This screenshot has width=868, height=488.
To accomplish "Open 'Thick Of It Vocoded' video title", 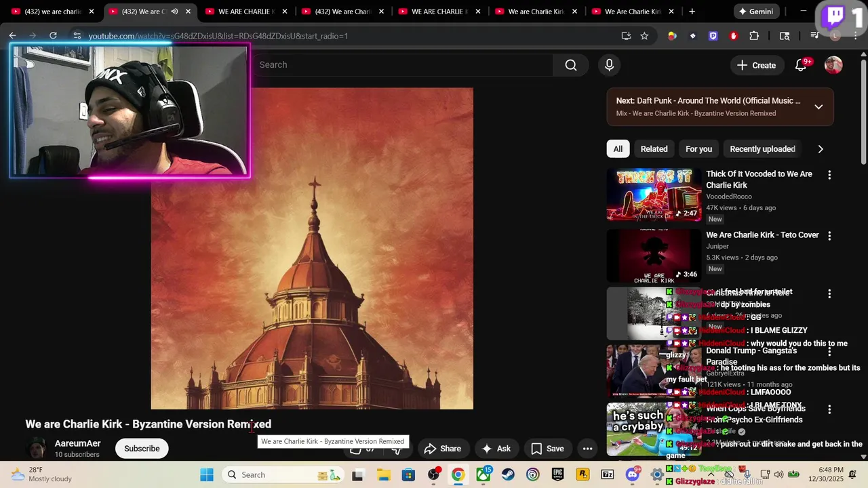I will [759, 180].
